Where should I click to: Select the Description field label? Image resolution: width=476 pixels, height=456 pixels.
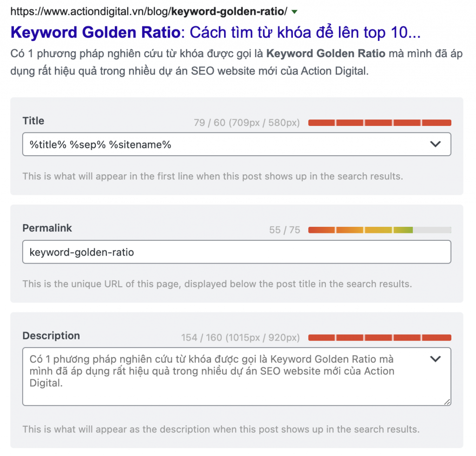(x=51, y=336)
